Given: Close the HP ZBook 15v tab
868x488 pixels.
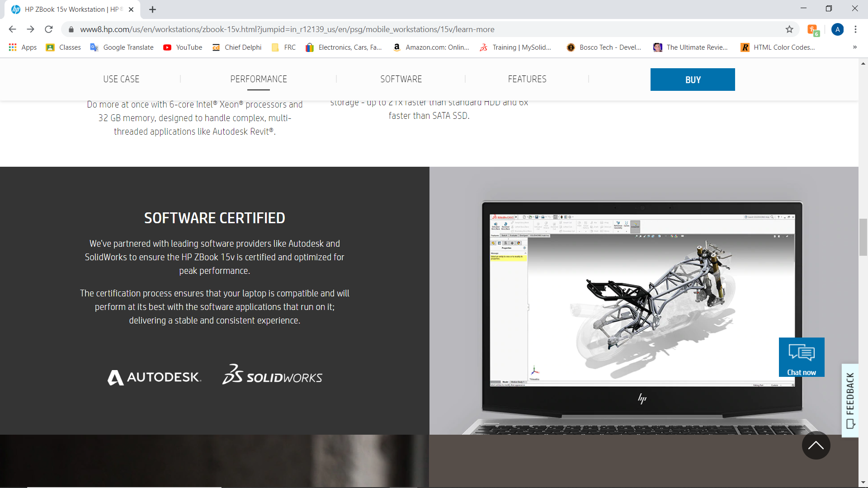Looking at the screenshot, I should point(131,9).
